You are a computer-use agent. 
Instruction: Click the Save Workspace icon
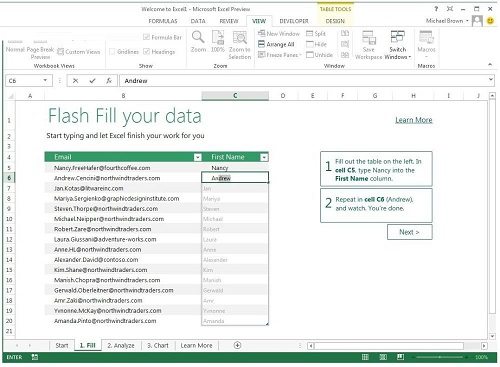click(369, 37)
